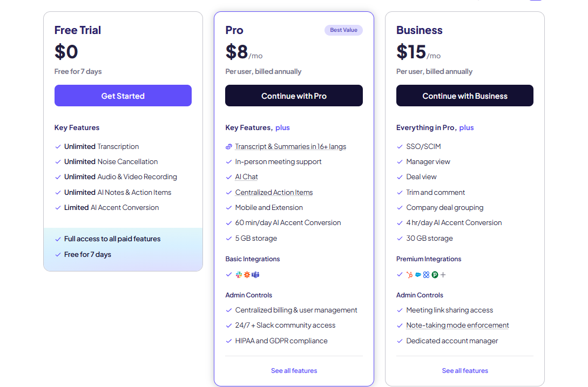
Task: Click the Centralized Action Items feature
Action: (274, 192)
